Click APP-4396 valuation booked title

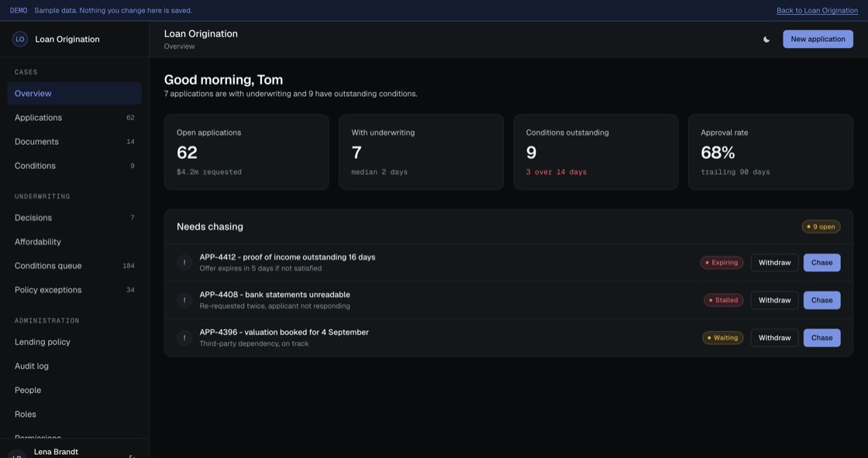point(284,332)
